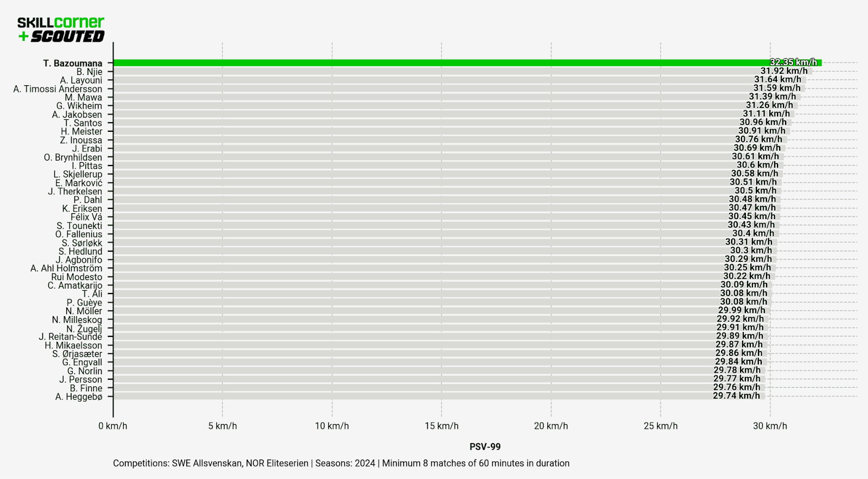Select the T. Bazoumana player label

(x=73, y=63)
